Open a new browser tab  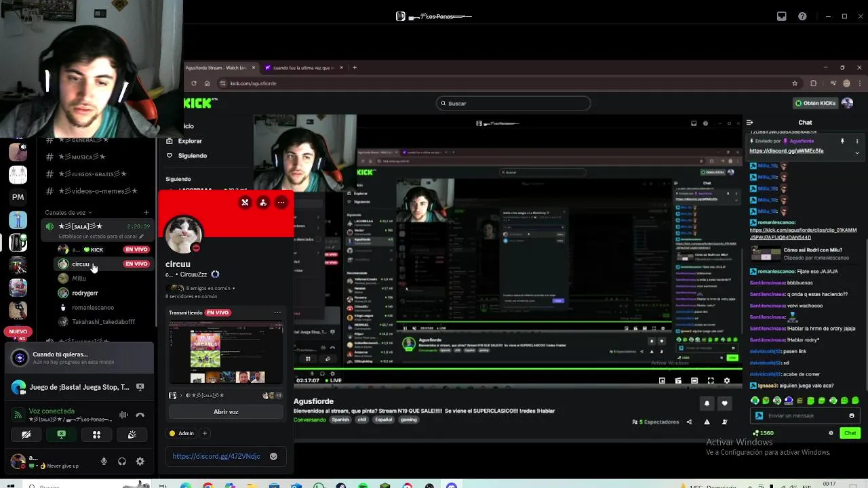(354, 68)
